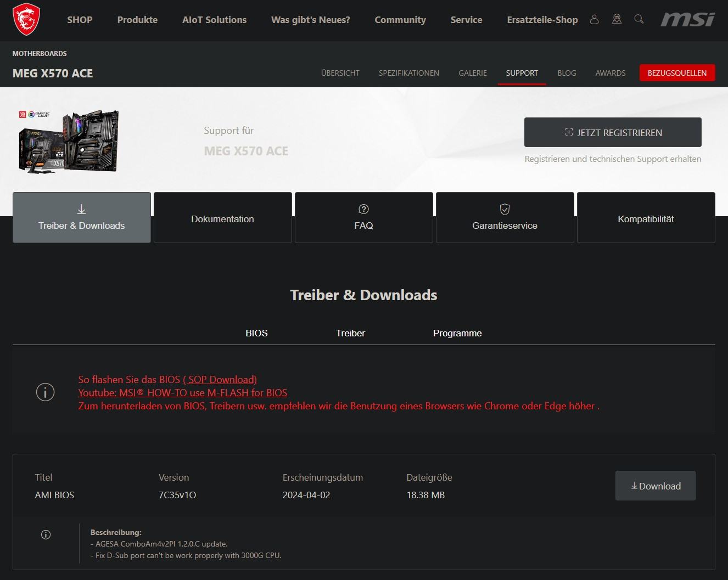Click the MOTHERBOARDS breadcrumb label
The width and height of the screenshot is (728, 580).
point(40,53)
